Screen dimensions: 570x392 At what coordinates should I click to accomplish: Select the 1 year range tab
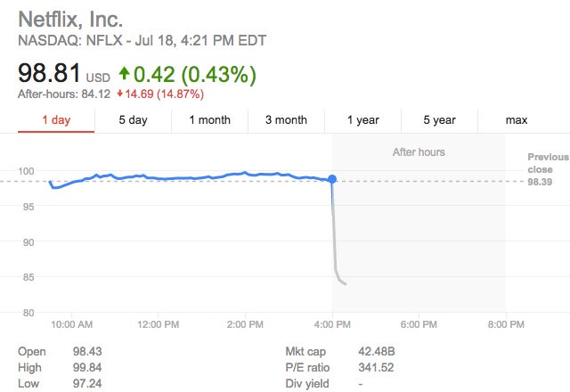[362, 120]
